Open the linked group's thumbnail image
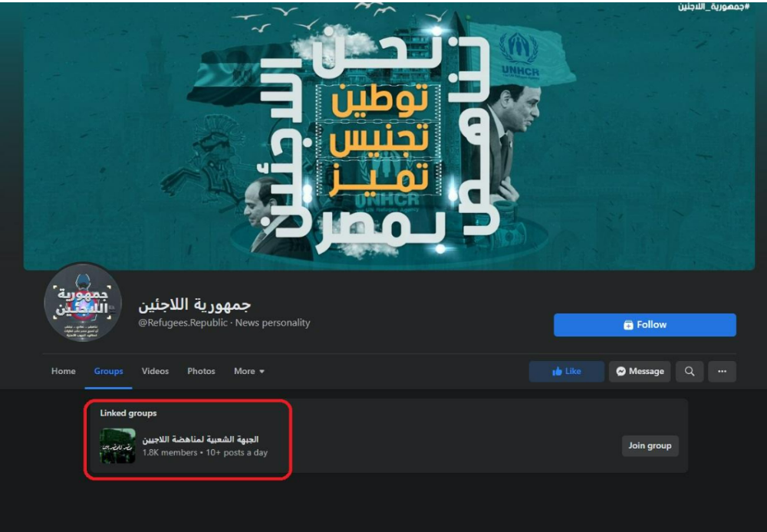Screen dimensions: 767x532 (117, 445)
